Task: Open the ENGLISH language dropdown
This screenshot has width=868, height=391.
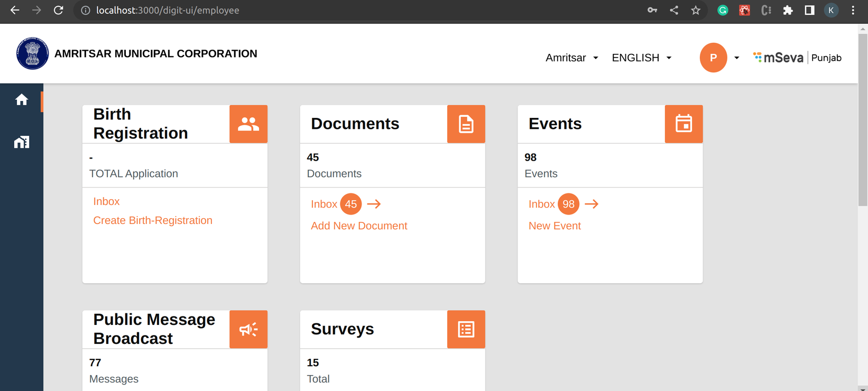Action: pos(641,58)
